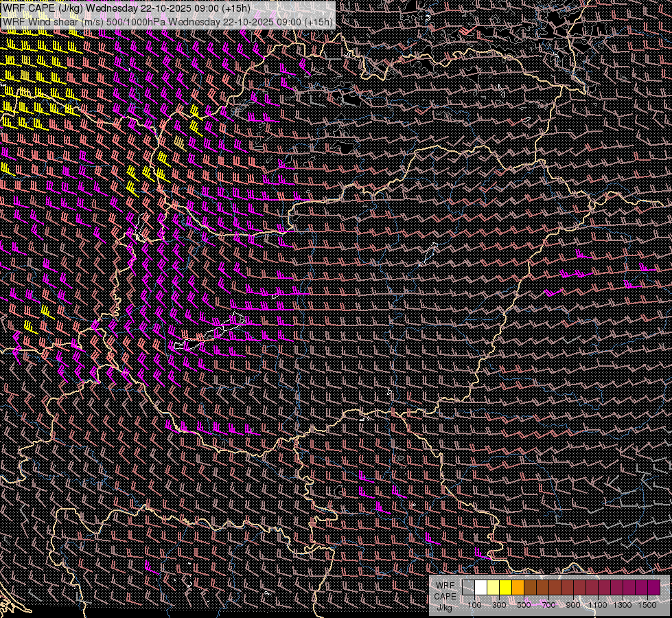Click the 100 label on legend scale
Image resolution: width=672 pixels, height=618 pixels.
click(x=474, y=605)
